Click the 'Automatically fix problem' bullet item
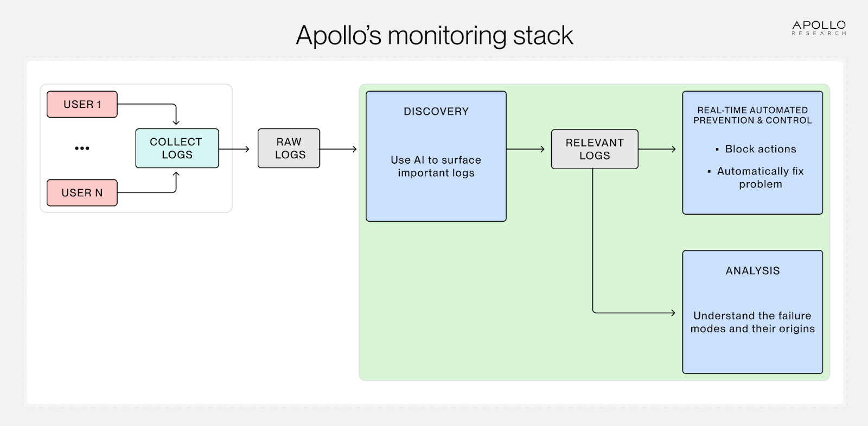 click(760, 177)
